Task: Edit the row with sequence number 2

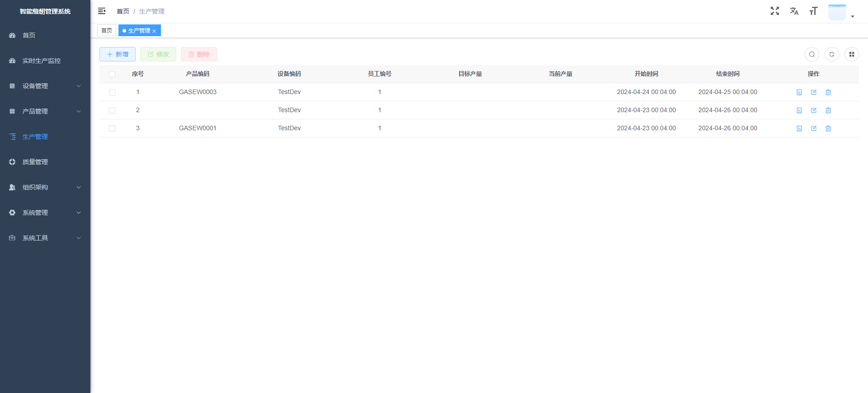Action: [813, 110]
